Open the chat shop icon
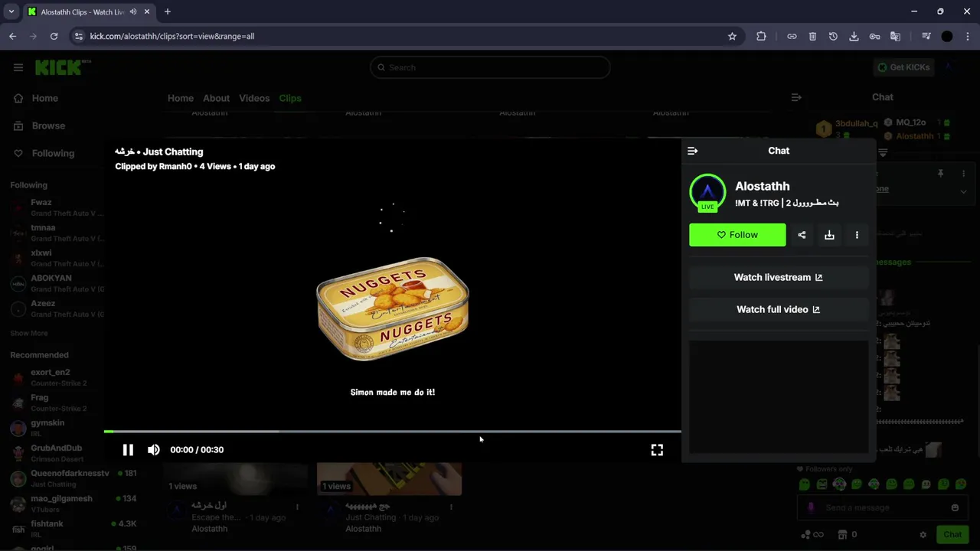The height and width of the screenshot is (551, 980). 843,534
